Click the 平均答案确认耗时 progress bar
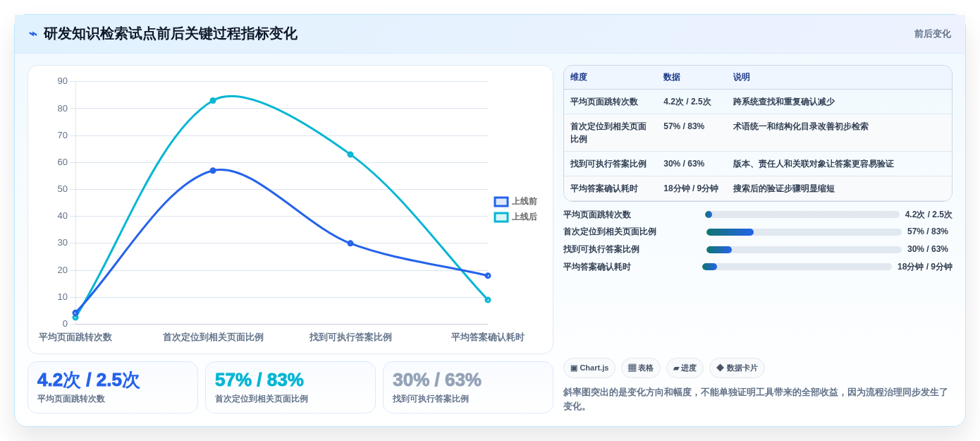This screenshot has width=980, height=441. point(797,267)
